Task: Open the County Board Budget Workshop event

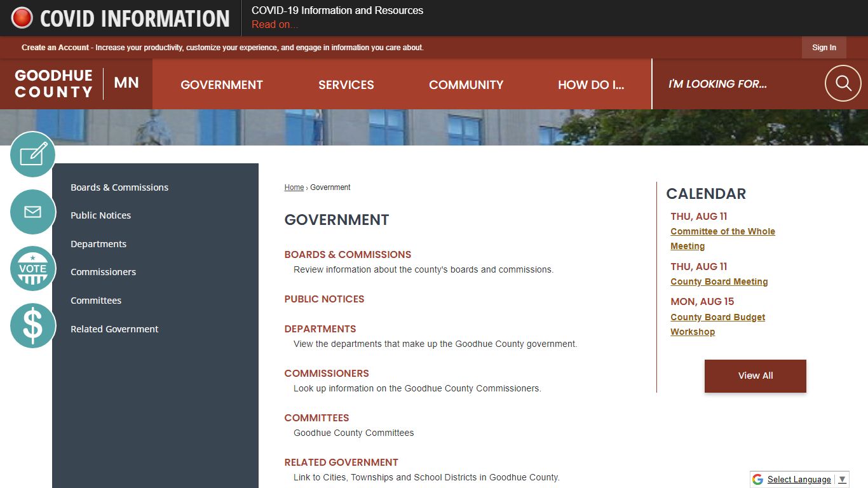Action: tap(717, 324)
